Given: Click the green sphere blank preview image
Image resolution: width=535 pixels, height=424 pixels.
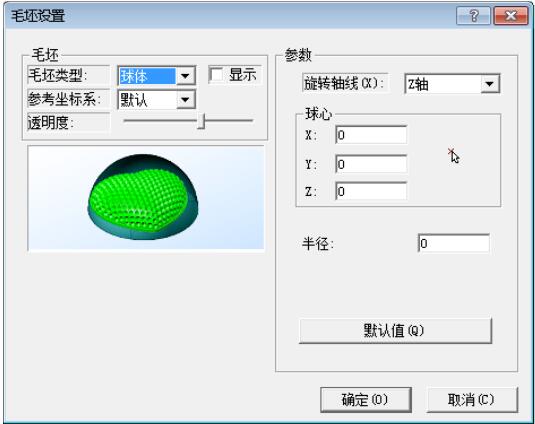Looking at the screenshot, I should tap(146, 198).
